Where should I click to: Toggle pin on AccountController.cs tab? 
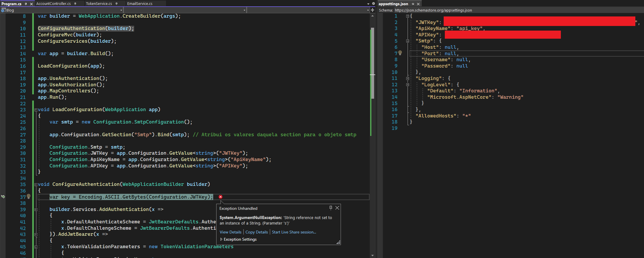tap(75, 4)
